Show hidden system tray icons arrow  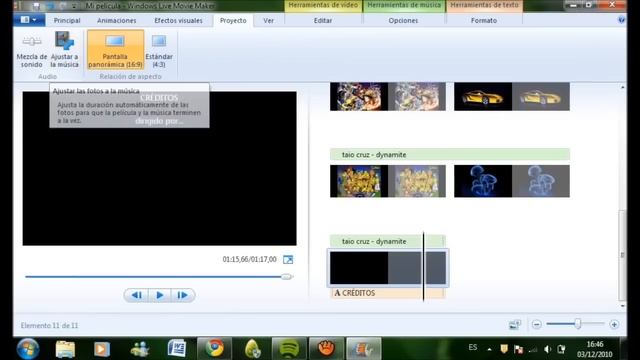pos(489,349)
